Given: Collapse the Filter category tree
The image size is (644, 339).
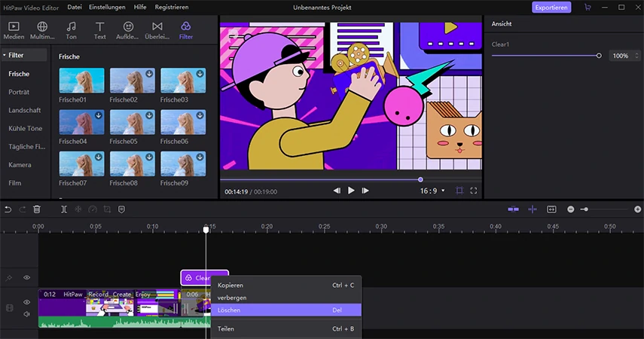Looking at the screenshot, I should tap(5, 55).
